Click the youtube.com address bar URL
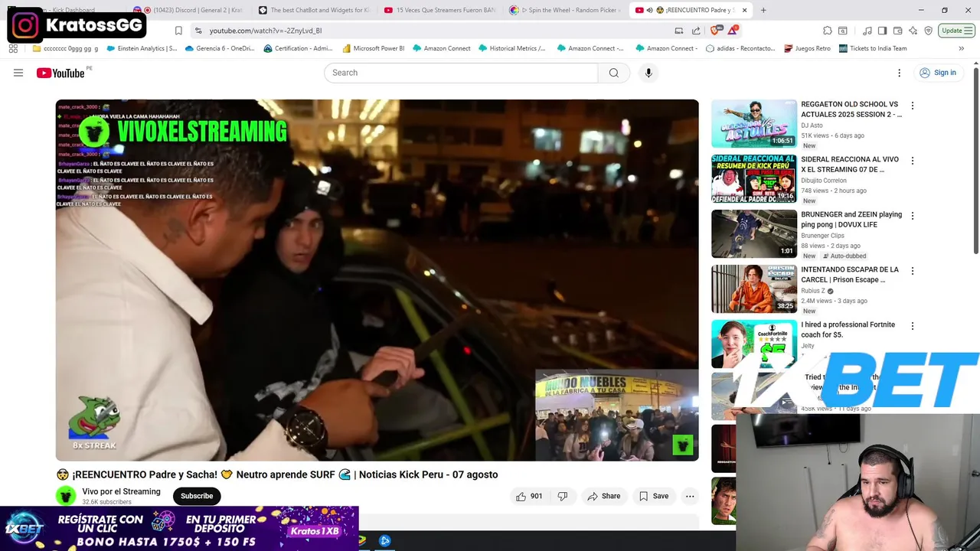The image size is (980, 551). (266, 31)
